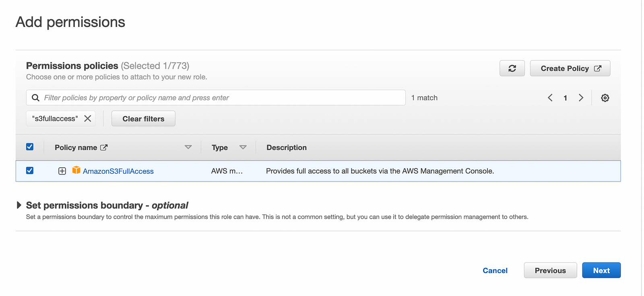The image size is (644, 296).
Task: Open the AmazonS3FullAccess policy link
Action: (118, 171)
